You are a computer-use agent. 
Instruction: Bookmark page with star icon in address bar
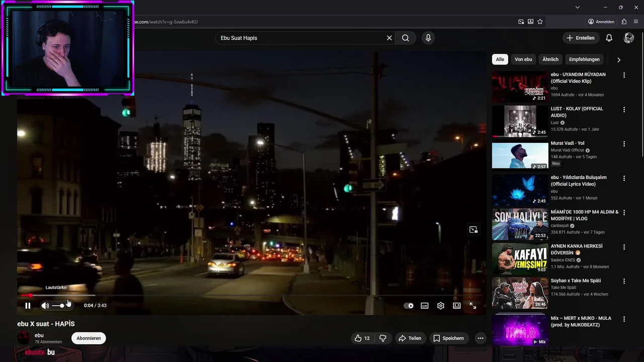pyautogui.click(x=540, y=22)
